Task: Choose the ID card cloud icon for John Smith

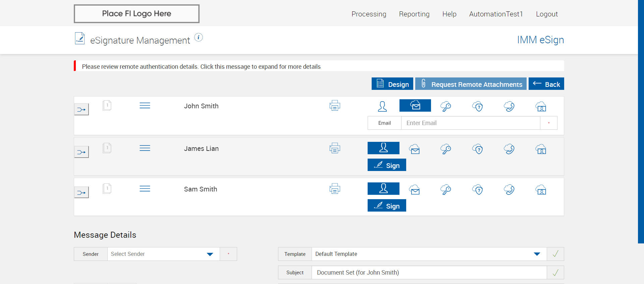Action: (x=541, y=106)
